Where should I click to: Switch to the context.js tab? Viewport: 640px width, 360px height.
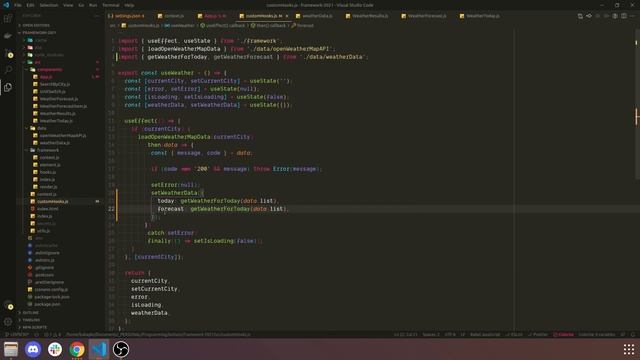click(173, 16)
